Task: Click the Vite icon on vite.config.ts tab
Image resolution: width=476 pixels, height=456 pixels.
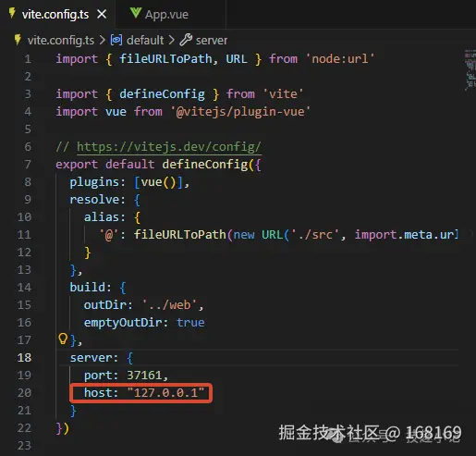Action: point(12,13)
